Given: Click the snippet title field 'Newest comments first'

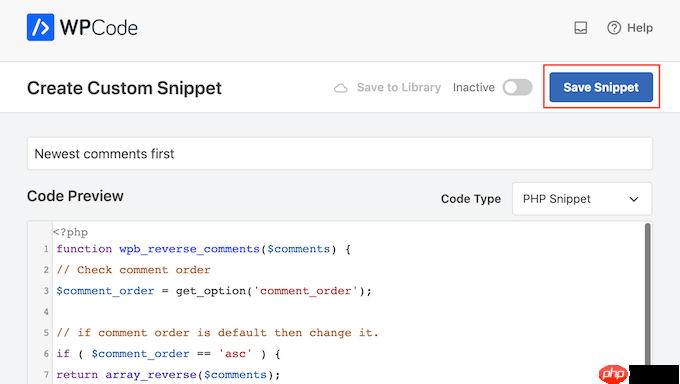Looking at the screenshot, I should [x=340, y=154].
